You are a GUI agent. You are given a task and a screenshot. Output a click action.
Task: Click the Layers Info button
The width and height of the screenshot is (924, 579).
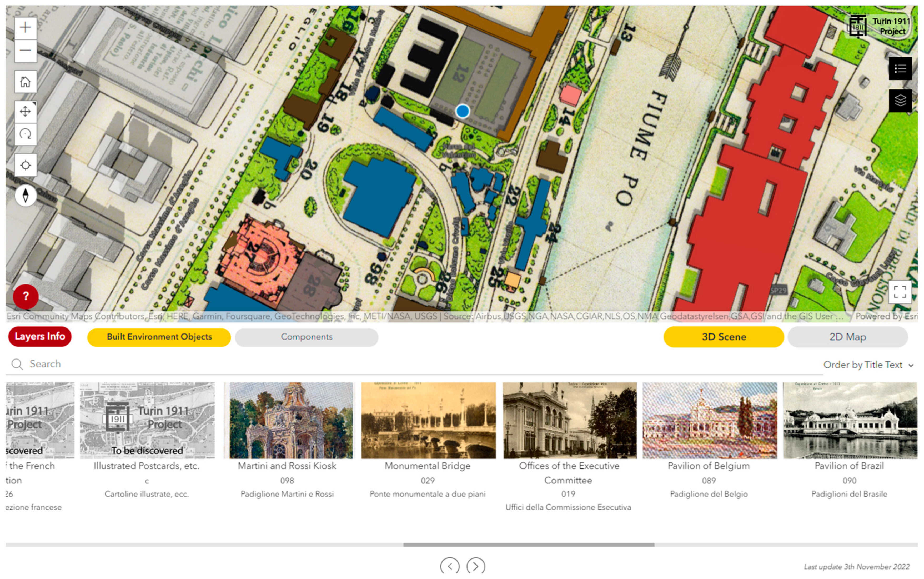pos(40,337)
